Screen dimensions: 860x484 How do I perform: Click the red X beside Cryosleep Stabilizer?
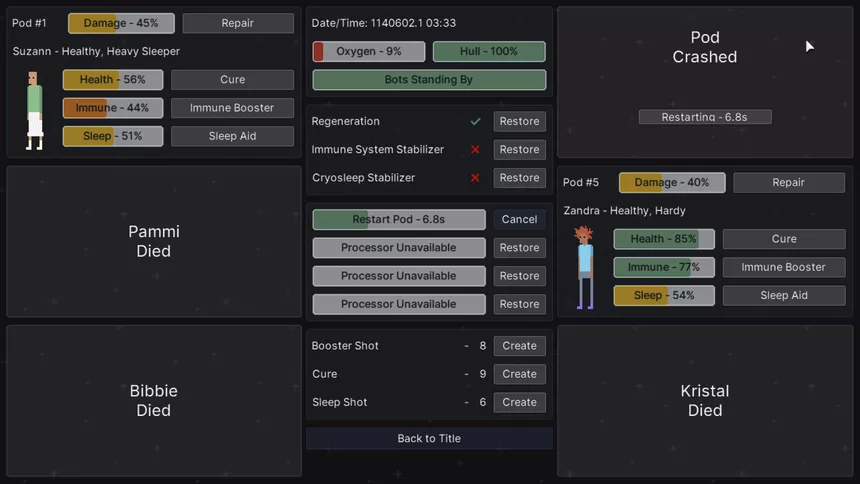pos(475,177)
